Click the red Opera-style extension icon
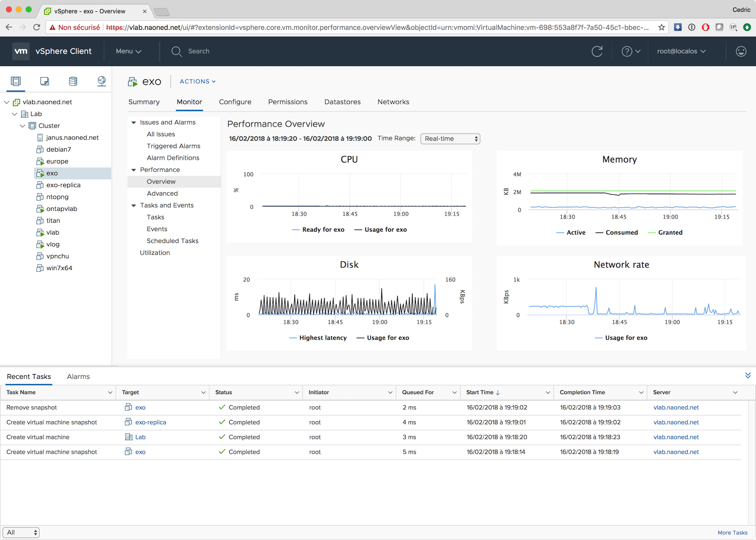Image resolution: width=756 pixels, height=540 pixels. point(705,27)
